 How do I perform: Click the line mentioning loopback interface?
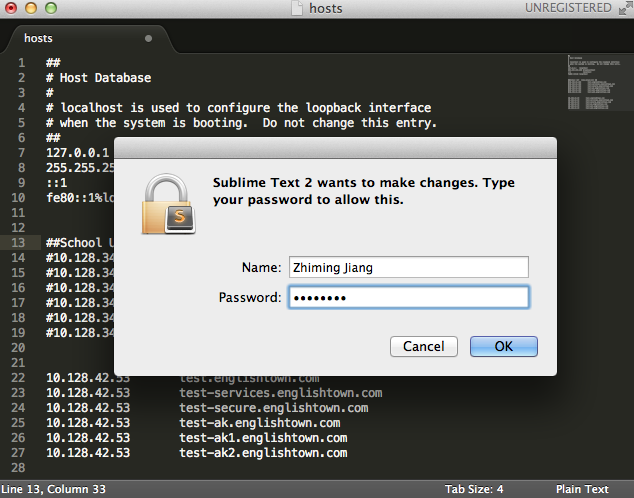point(239,108)
